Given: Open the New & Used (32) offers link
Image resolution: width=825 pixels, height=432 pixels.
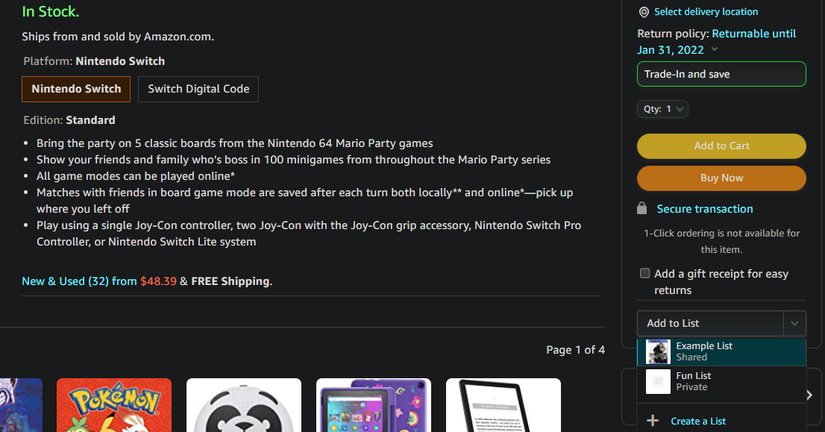Looking at the screenshot, I should pos(79,281).
